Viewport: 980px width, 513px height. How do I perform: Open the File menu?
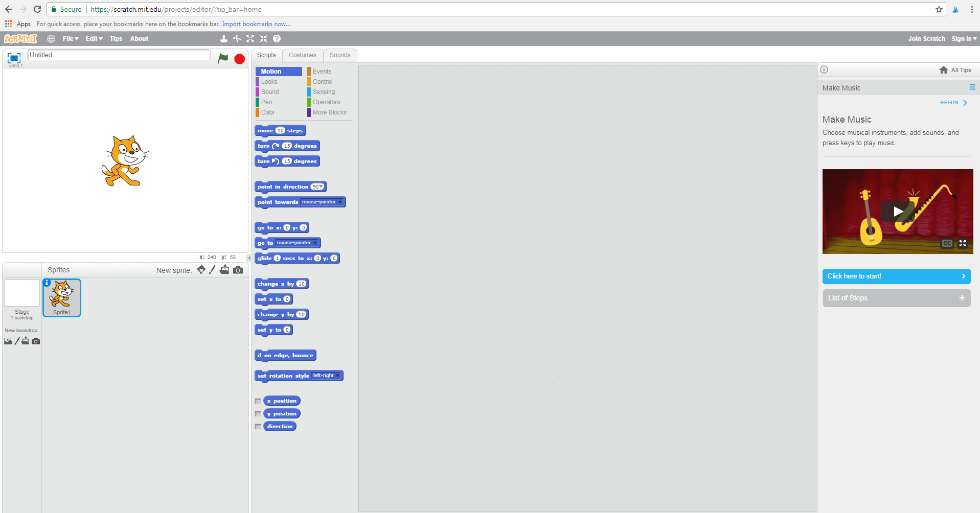point(70,38)
